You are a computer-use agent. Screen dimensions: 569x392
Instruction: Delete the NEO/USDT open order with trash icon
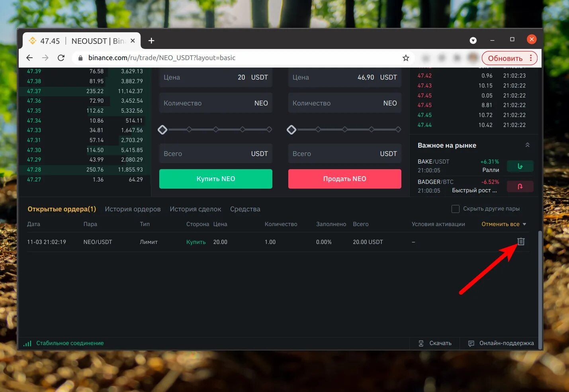coord(521,242)
